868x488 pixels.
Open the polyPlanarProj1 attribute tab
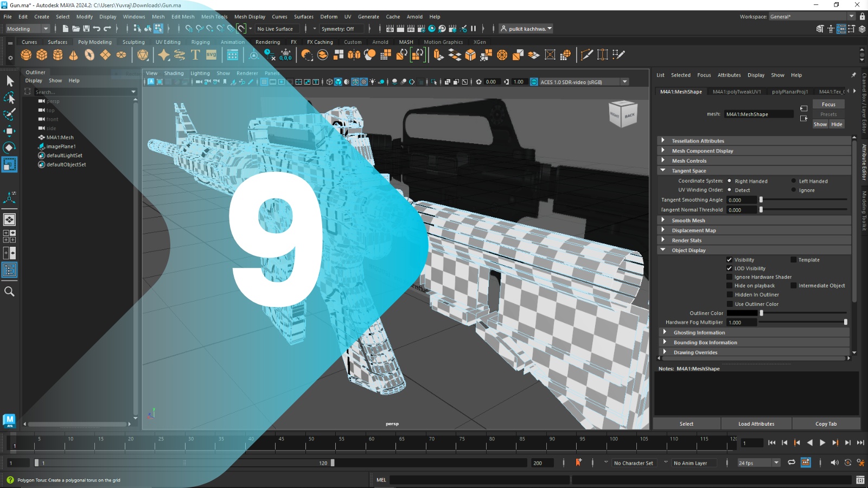(x=790, y=92)
